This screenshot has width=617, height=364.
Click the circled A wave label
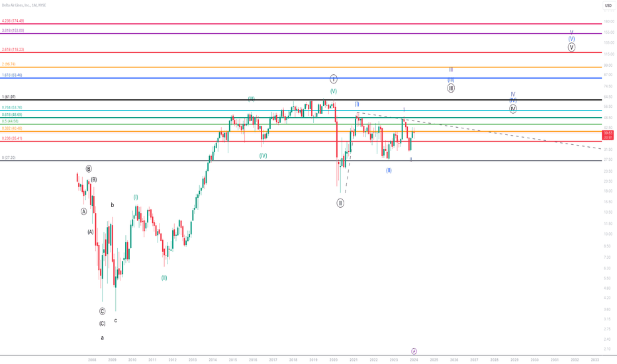tap(84, 211)
